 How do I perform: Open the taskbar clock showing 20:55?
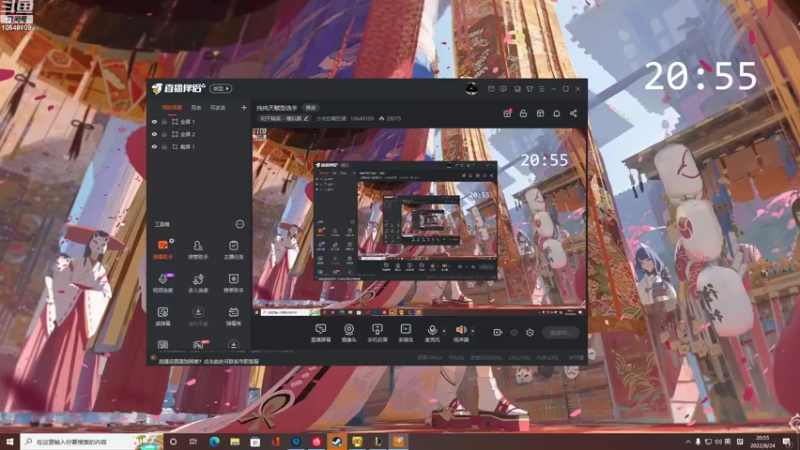[x=764, y=441]
